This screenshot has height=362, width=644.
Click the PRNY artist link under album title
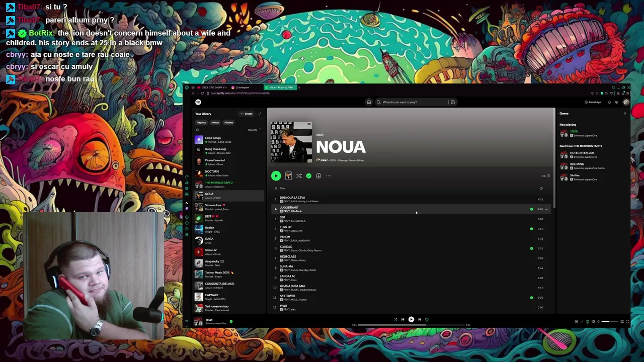tap(325, 160)
